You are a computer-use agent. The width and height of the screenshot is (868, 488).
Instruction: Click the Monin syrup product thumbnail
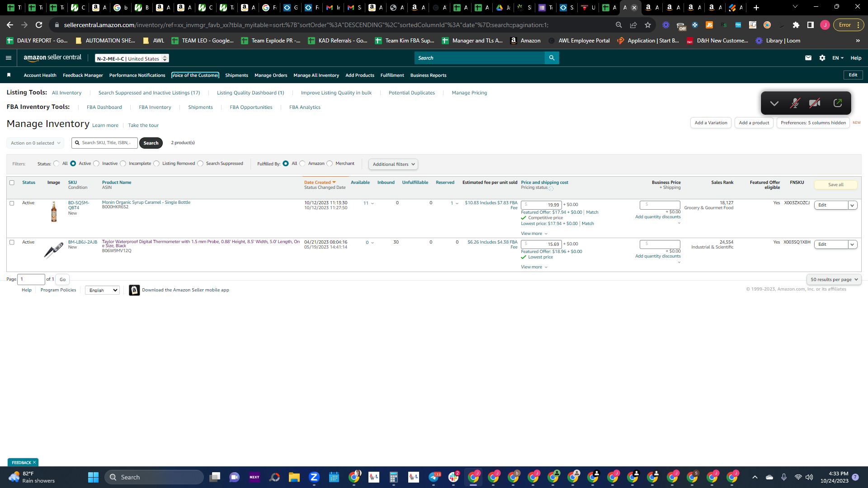tap(54, 211)
